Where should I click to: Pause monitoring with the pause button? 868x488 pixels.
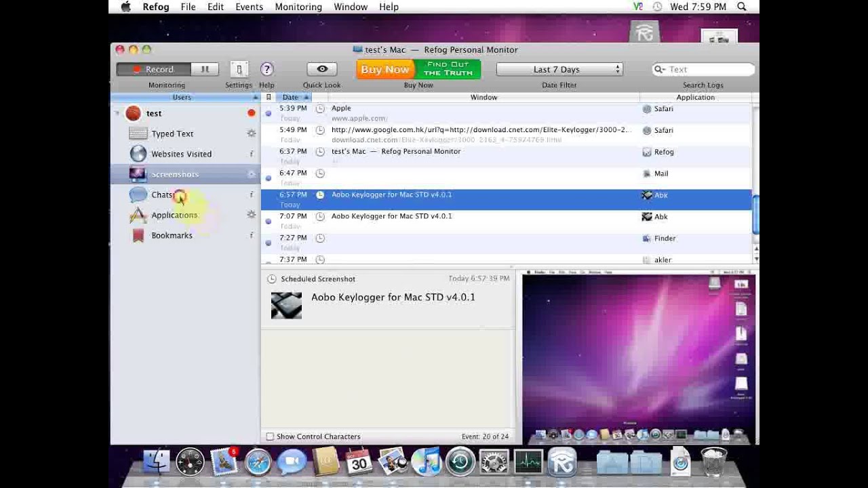[x=205, y=69]
